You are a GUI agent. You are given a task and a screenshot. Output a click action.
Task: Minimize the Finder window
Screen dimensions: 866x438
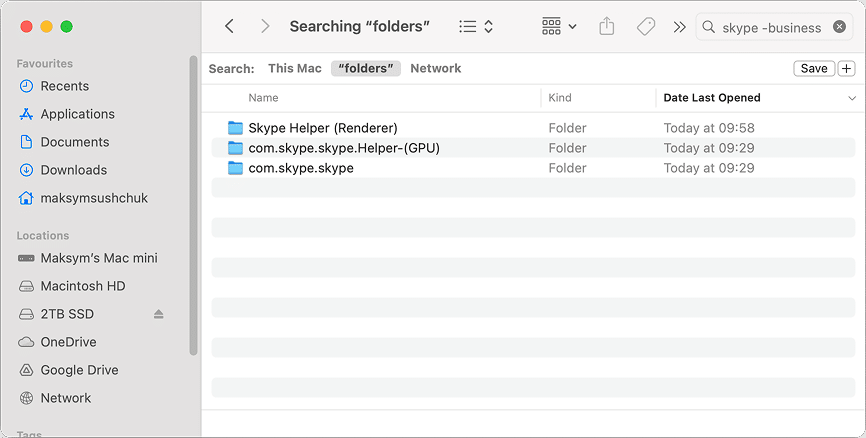pos(46,27)
